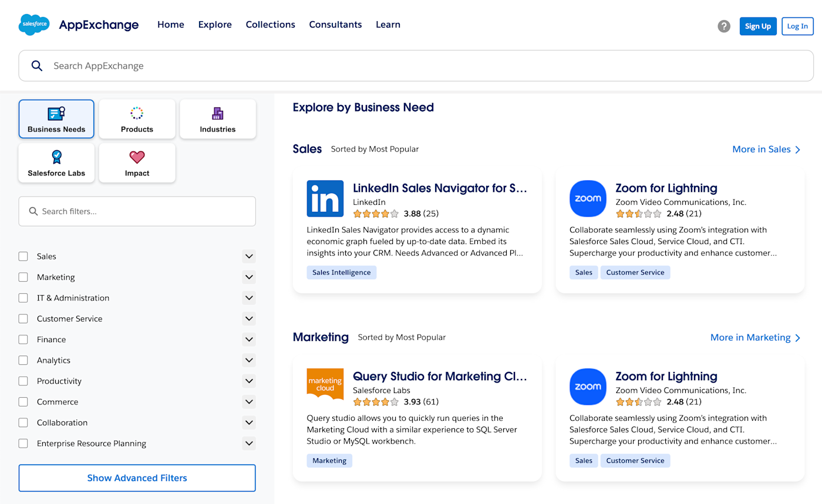Tick the IT & Administration checkbox
Image resolution: width=822 pixels, height=504 pixels.
click(23, 298)
